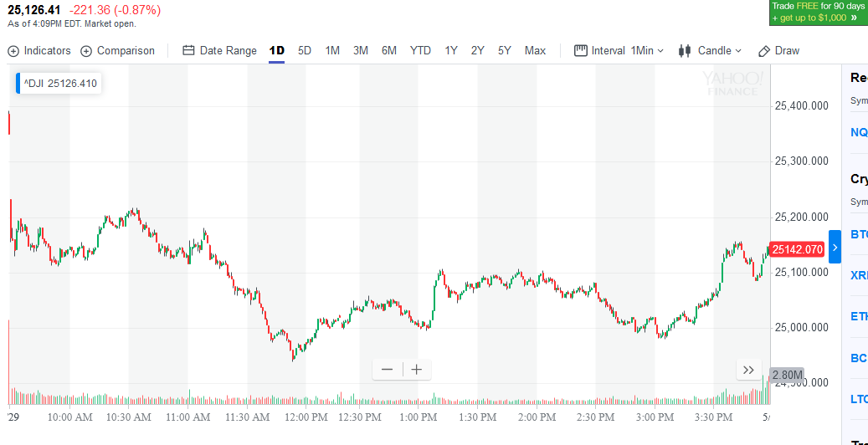This screenshot has height=445, width=868.
Task: Click the calendar icon for Date Range
Action: point(189,51)
